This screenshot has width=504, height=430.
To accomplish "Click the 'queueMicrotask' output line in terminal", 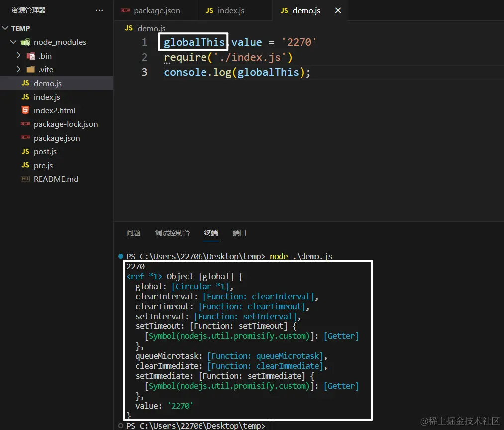I will 231,356.
